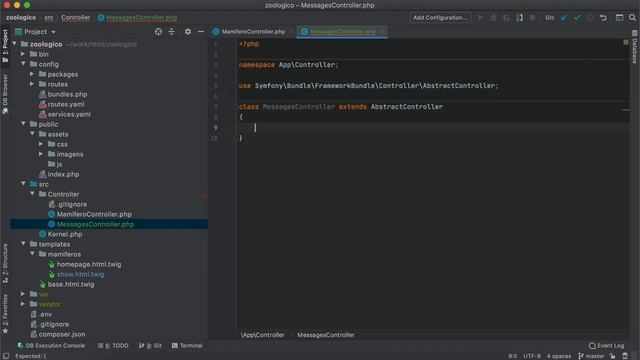Toggle tool window bars icon at bottom-left corner
Image resolution: width=640 pixels, height=360 pixels.
click(x=6, y=356)
